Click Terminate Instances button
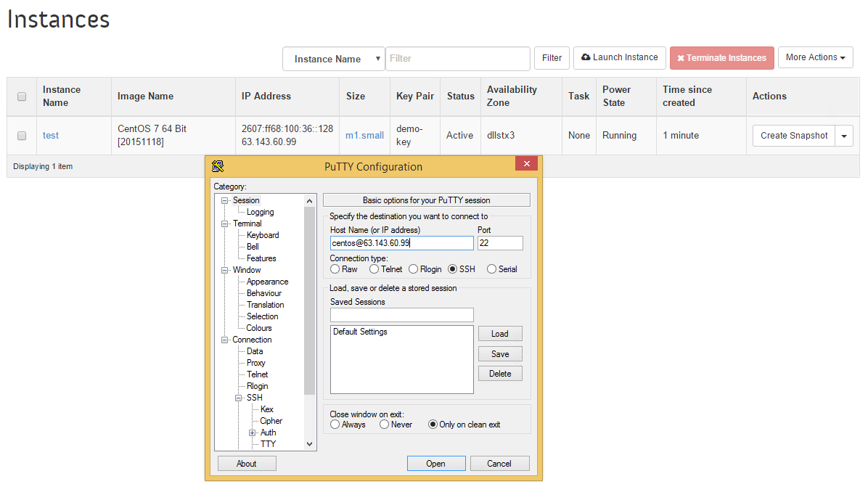868x500 pixels. 722,58
